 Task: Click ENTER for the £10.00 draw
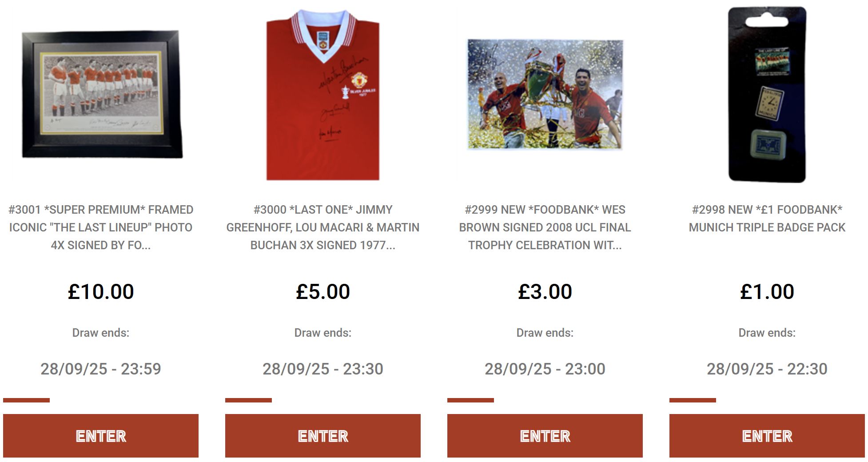(x=101, y=436)
